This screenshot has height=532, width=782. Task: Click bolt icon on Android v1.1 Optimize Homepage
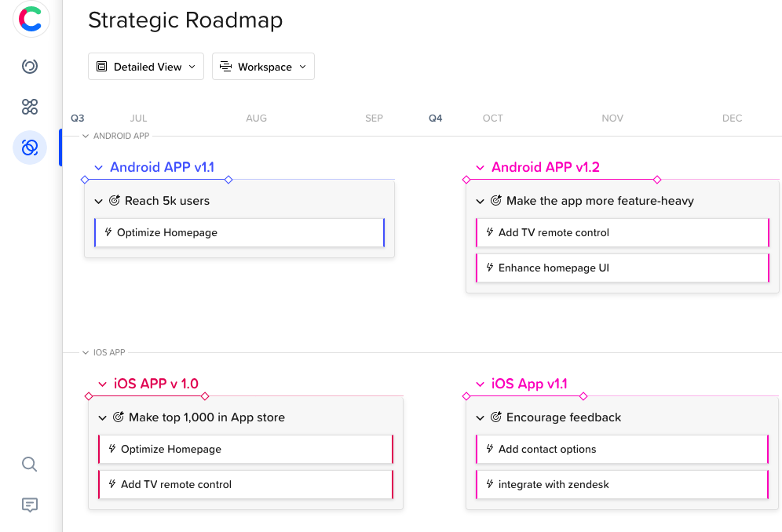tap(108, 231)
